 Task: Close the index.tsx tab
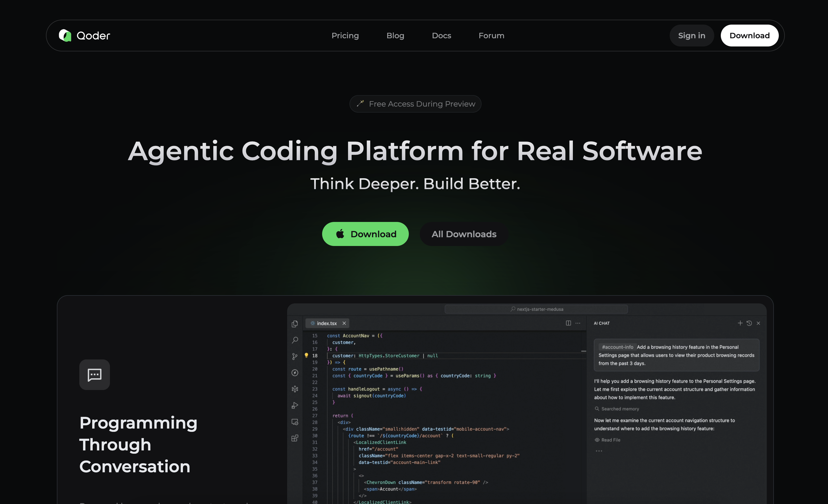click(344, 323)
